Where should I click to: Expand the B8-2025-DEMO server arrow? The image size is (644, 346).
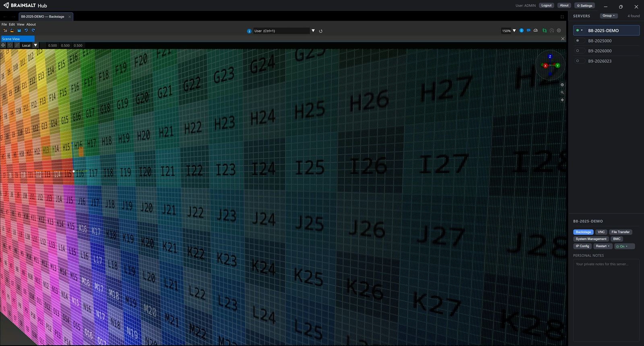582,30
